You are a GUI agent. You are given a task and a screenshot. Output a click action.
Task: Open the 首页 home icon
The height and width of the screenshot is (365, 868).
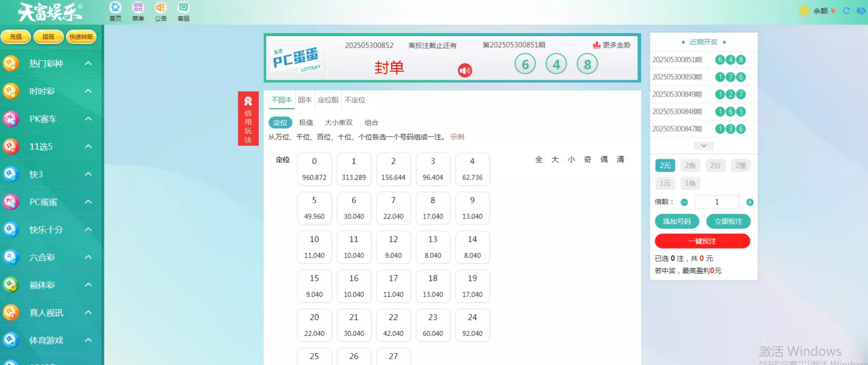pos(115,11)
